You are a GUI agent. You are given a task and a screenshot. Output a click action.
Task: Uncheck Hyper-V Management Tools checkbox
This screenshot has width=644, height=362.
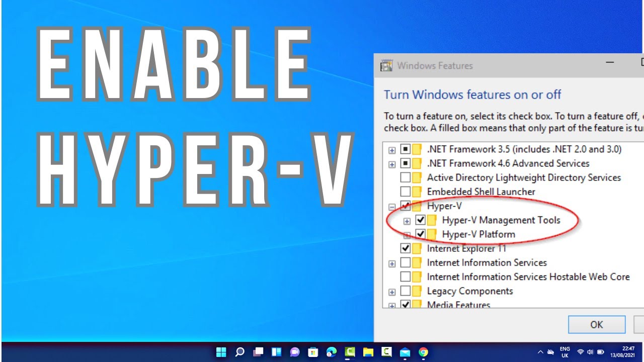[x=421, y=220]
